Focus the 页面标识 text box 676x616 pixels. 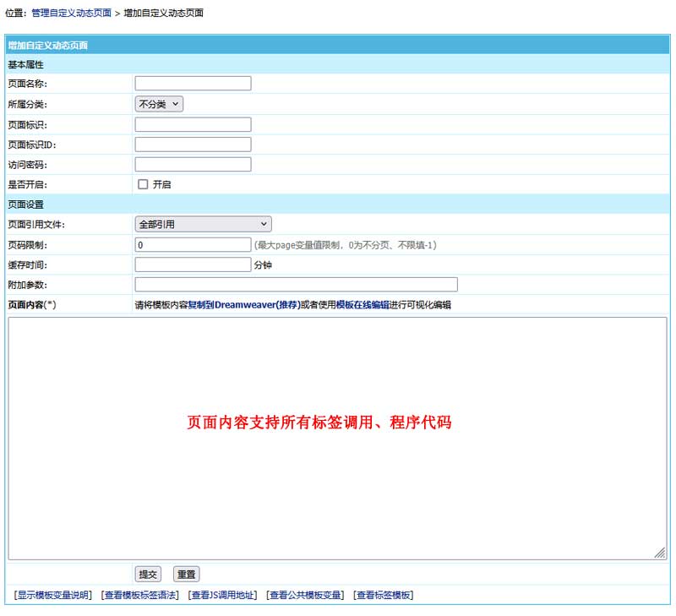(x=193, y=124)
